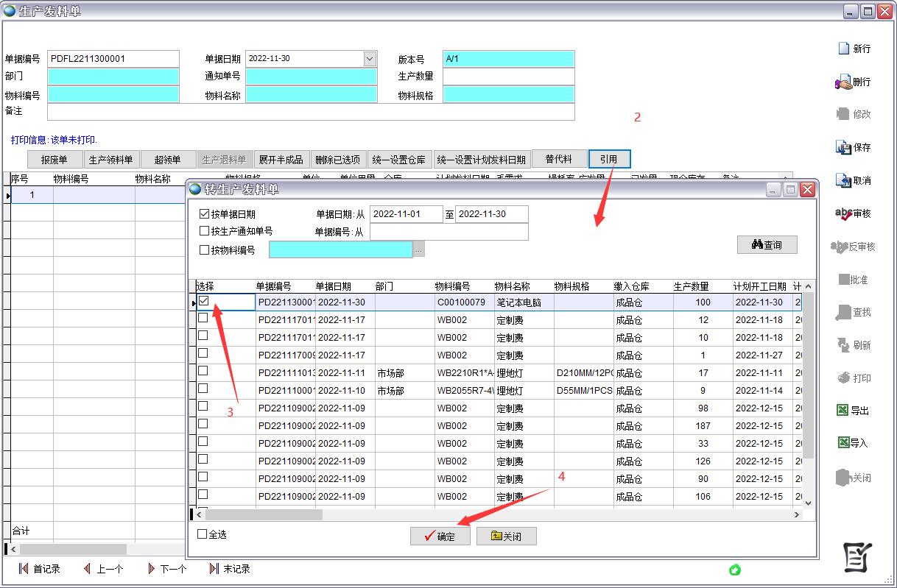
Task: Click the 引用 (reference) tab button
Action: click(x=608, y=159)
